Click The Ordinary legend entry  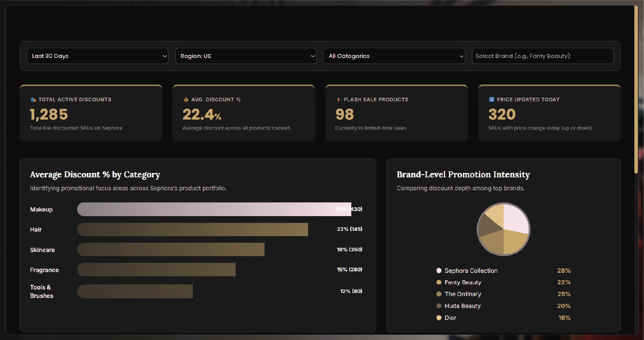coord(463,294)
